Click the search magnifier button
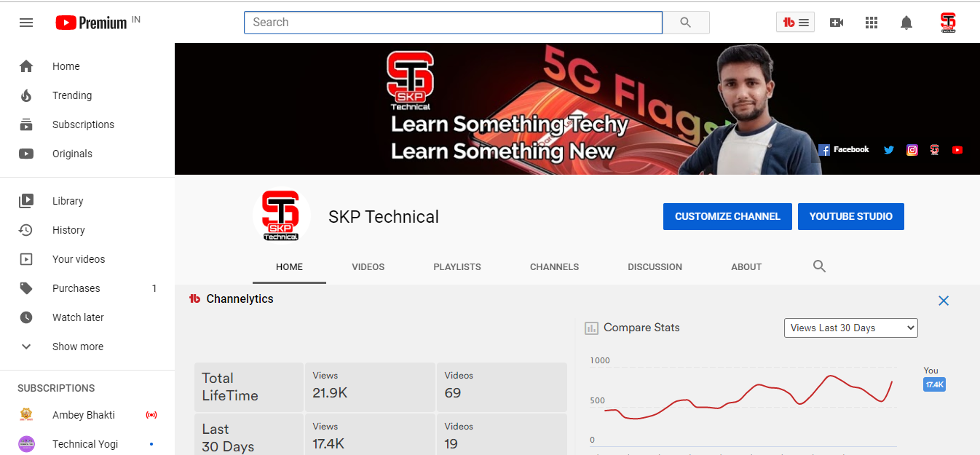The image size is (980, 455). coord(686,23)
